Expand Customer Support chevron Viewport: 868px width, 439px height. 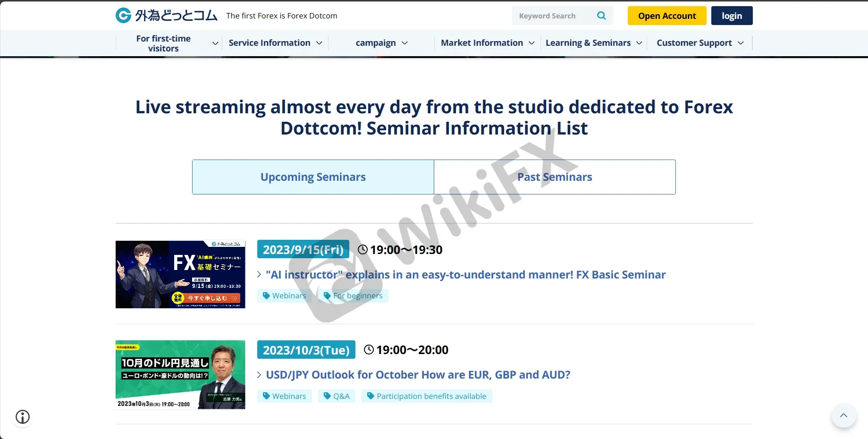point(741,43)
